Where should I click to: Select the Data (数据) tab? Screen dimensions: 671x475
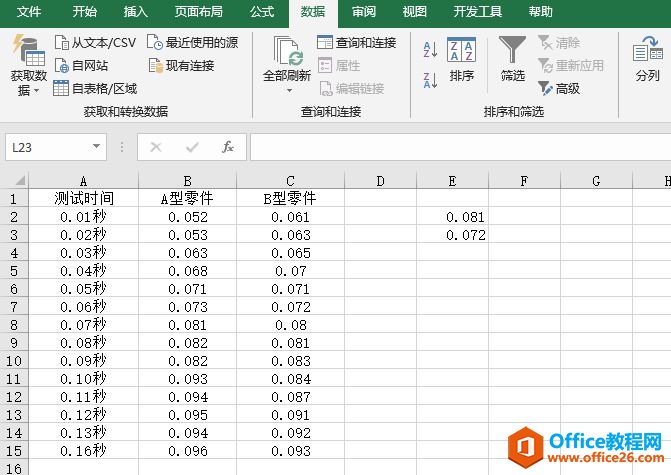[313, 12]
